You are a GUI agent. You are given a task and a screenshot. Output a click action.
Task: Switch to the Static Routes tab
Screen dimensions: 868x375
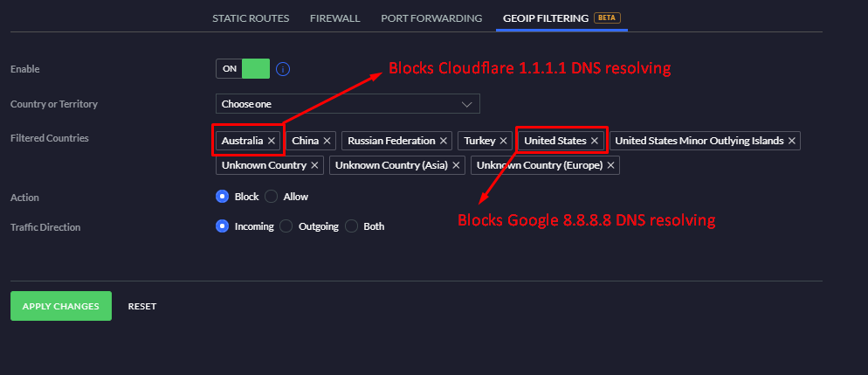(x=251, y=17)
